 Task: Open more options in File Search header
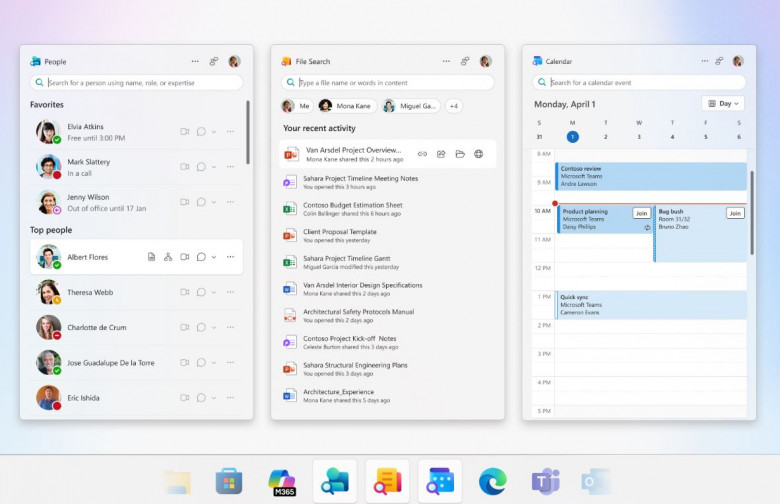tap(446, 61)
